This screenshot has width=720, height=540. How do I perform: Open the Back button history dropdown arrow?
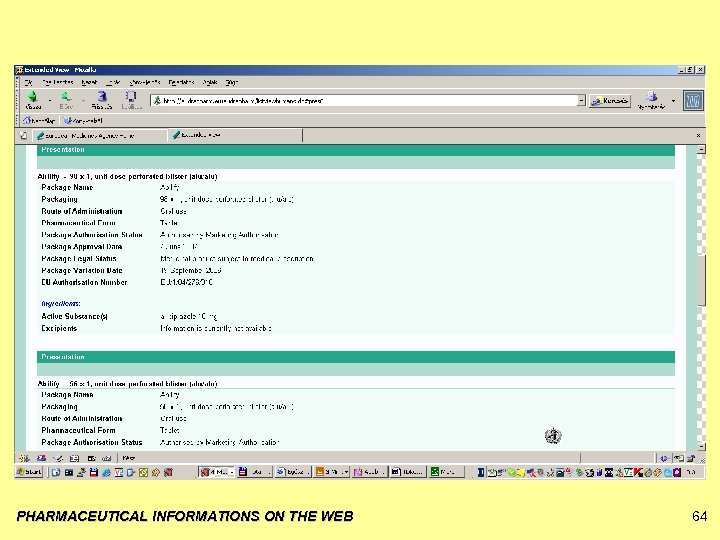[x=50, y=100]
